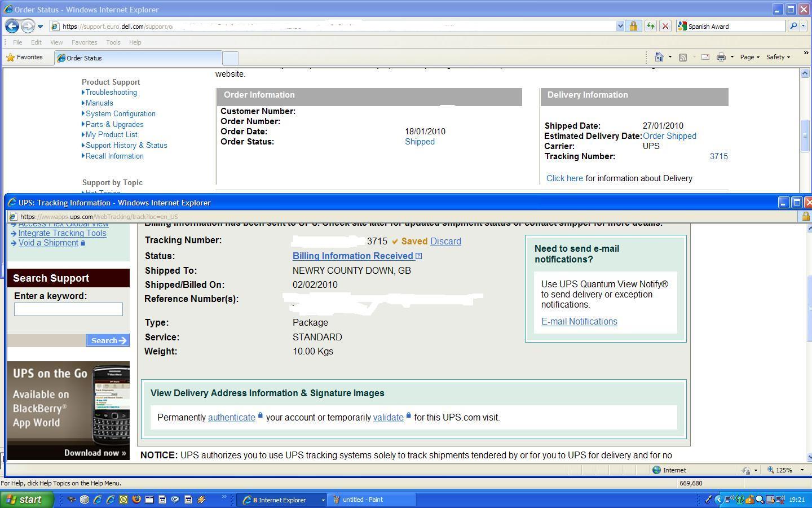
Task: Open the Recall Information link
Action: [x=114, y=156]
